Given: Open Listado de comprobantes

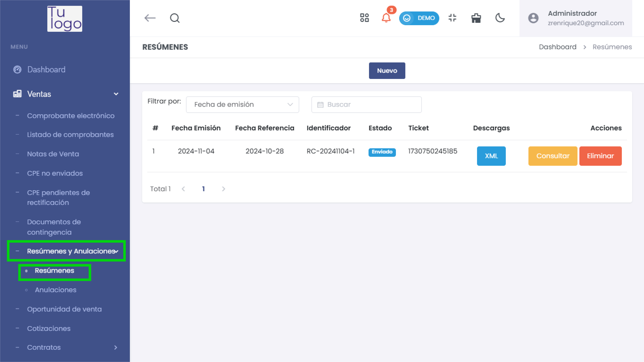Looking at the screenshot, I should [x=70, y=134].
